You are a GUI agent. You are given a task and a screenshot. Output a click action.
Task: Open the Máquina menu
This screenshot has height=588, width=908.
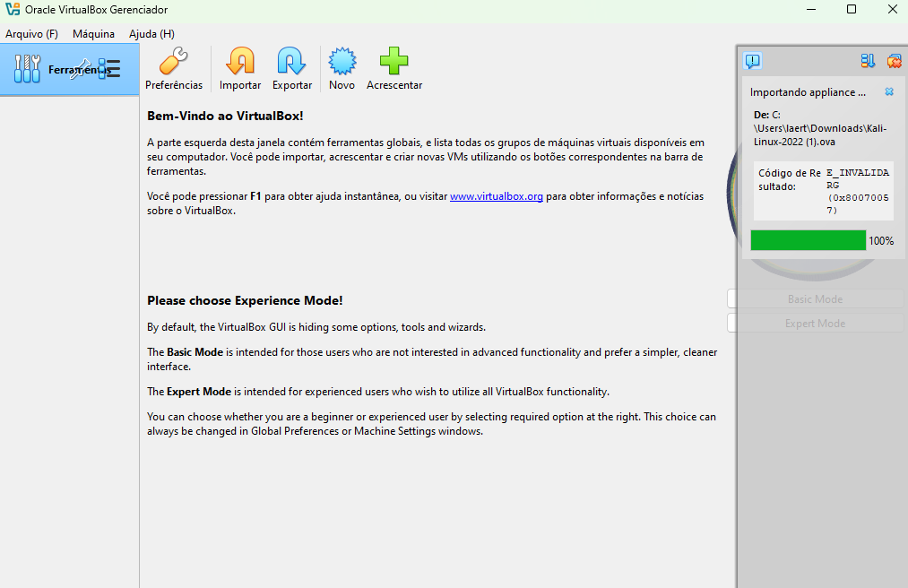[x=93, y=33]
